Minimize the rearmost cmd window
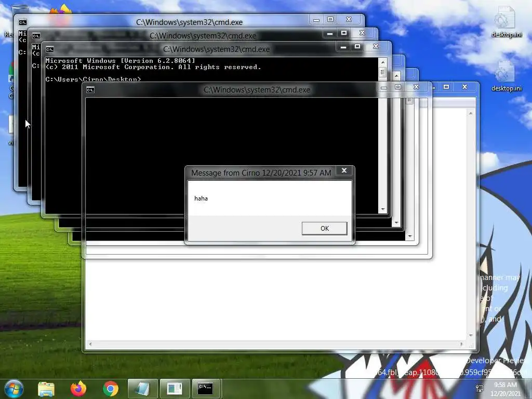The height and width of the screenshot is (399, 532). click(316, 20)
